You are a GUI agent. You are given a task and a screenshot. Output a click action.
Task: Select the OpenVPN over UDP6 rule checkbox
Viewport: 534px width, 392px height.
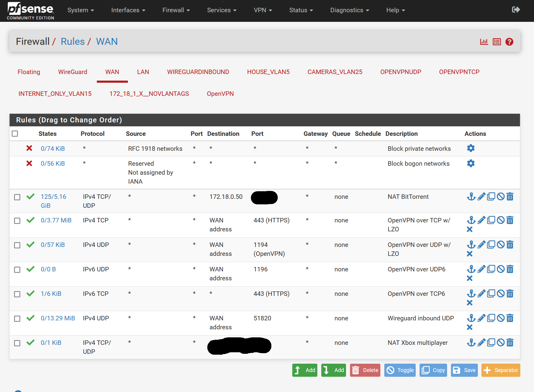17,270
